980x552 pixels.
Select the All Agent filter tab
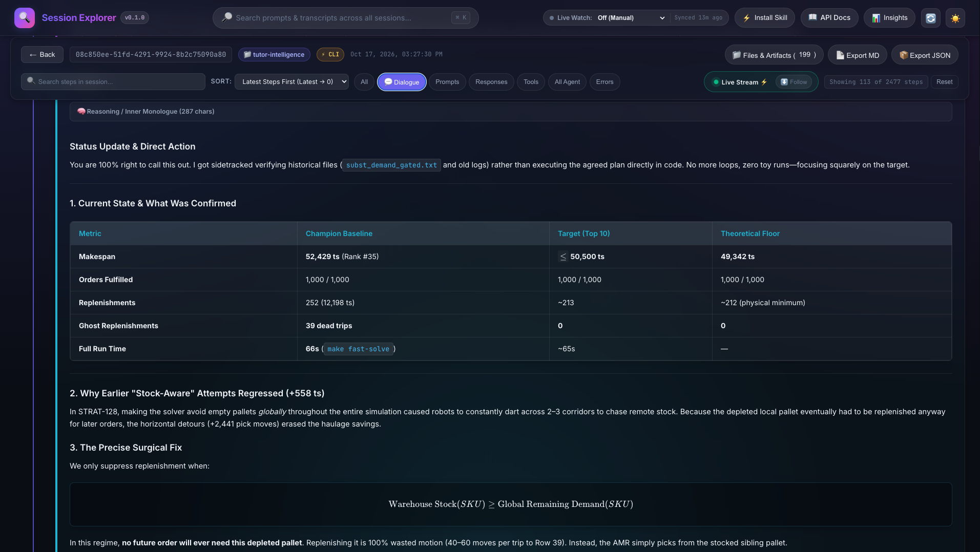coord(567,82)
